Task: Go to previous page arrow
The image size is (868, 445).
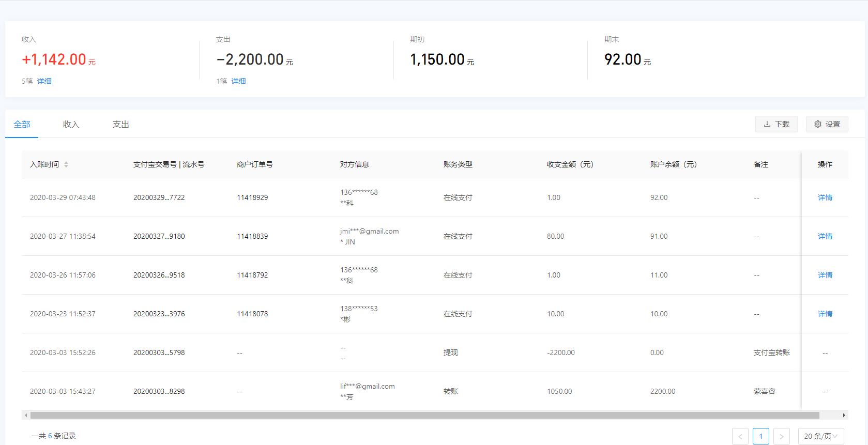Action: tap(740, 436)
